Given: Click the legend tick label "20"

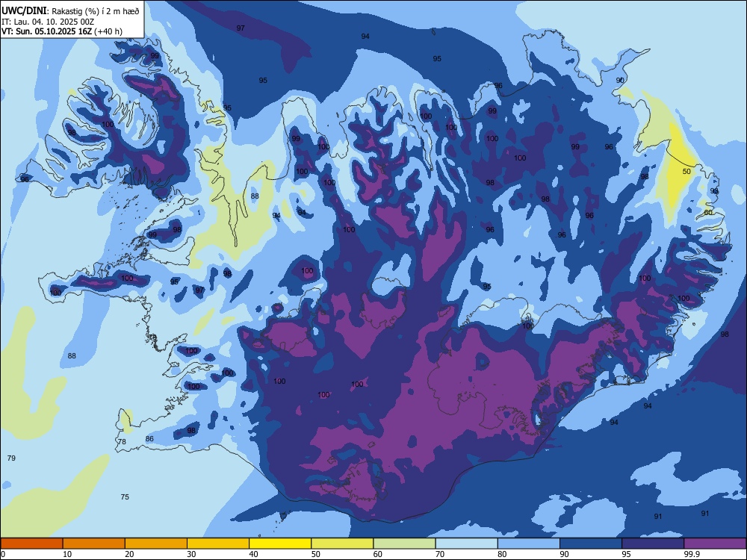Looking at the screenshot, I should [x=129, y=554].
